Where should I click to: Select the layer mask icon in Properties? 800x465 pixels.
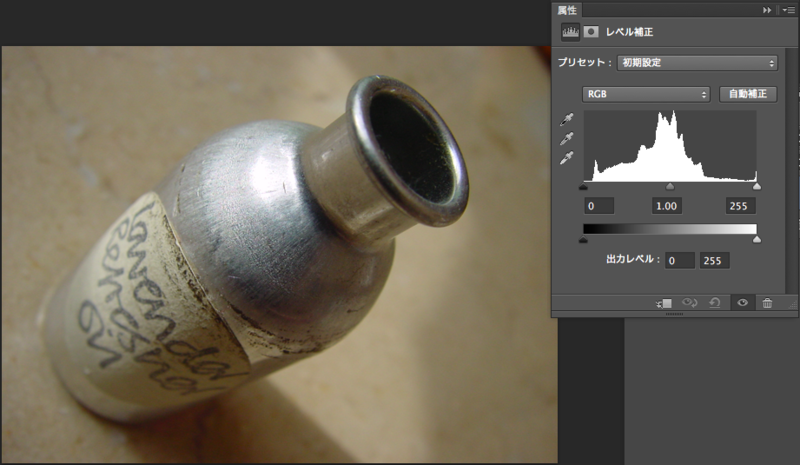pyautogui.click(x=591, y=32)
